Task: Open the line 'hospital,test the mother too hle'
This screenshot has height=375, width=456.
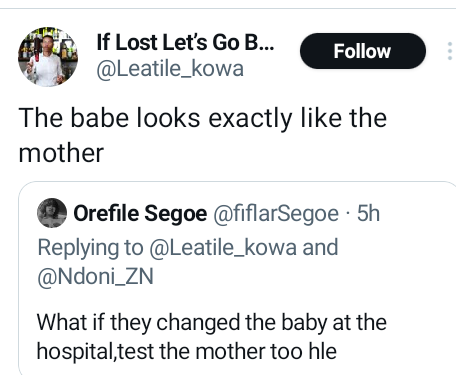Action: coord(187,352)
